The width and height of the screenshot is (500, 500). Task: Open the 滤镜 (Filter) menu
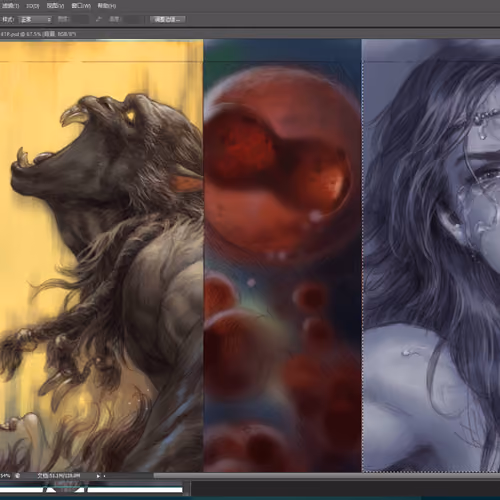[10, 6]
